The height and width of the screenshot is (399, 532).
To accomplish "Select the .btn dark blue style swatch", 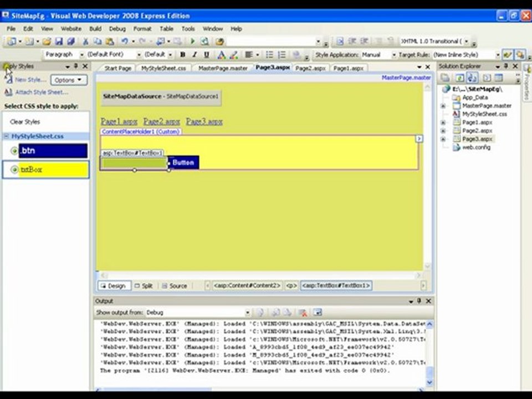I will (53, 151).
